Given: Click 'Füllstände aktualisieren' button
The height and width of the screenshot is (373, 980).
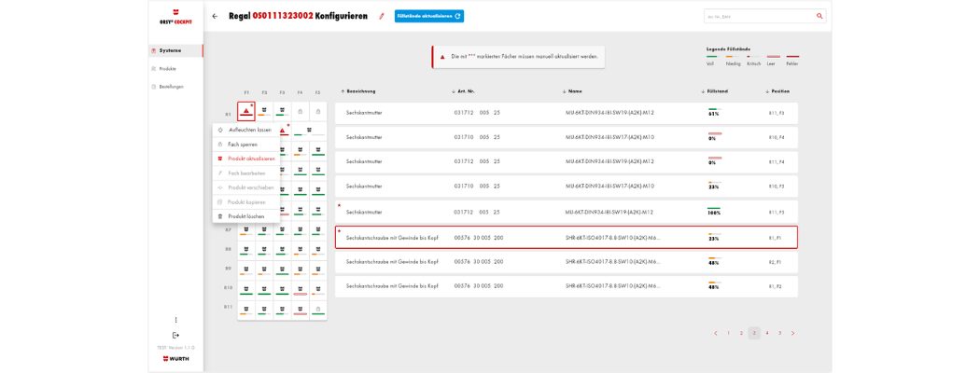Looking at the screenshot, I should [x=428, y=16].
